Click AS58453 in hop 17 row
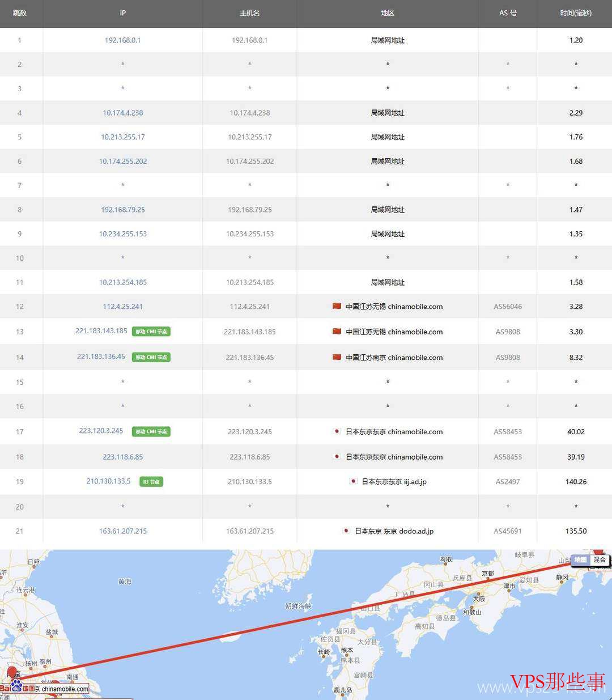This screenshot has height=700, width=612. (508, 432)
